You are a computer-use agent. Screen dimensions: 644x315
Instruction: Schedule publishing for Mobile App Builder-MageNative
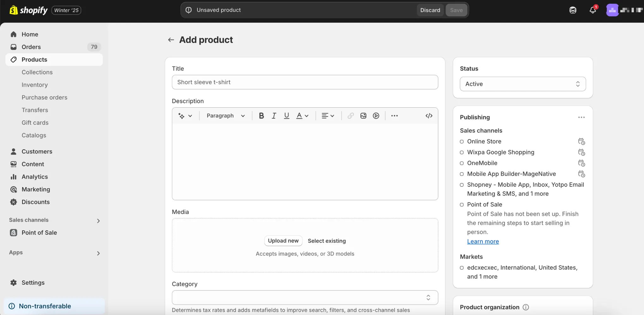pos(581,174)
